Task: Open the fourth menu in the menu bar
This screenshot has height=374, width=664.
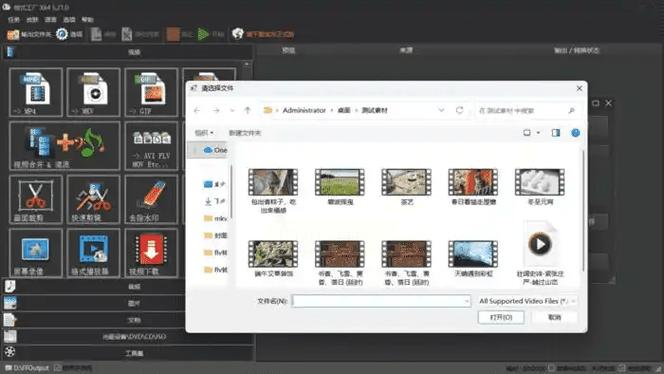Action: [69, 19]
